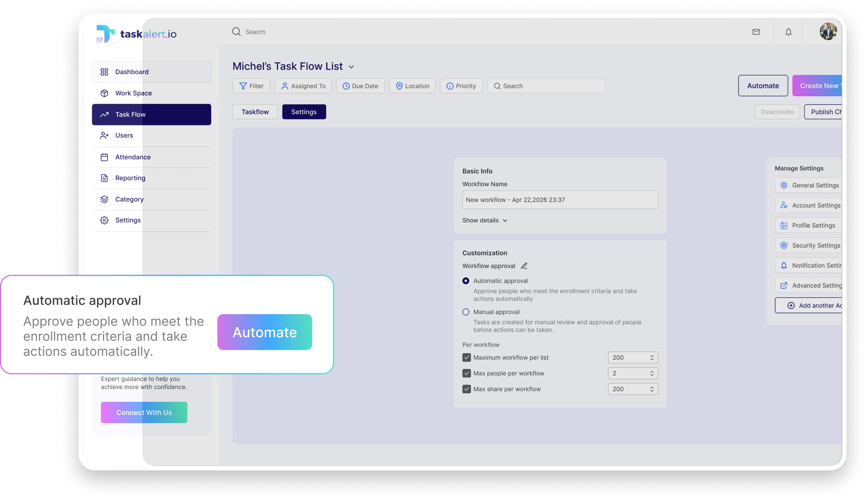Open the Attendance menu item

tap(151, 157)
